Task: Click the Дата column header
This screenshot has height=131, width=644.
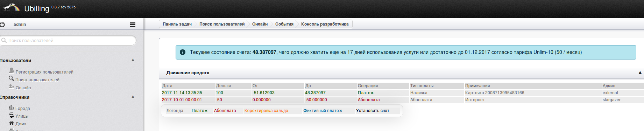Action: point(188,86)
